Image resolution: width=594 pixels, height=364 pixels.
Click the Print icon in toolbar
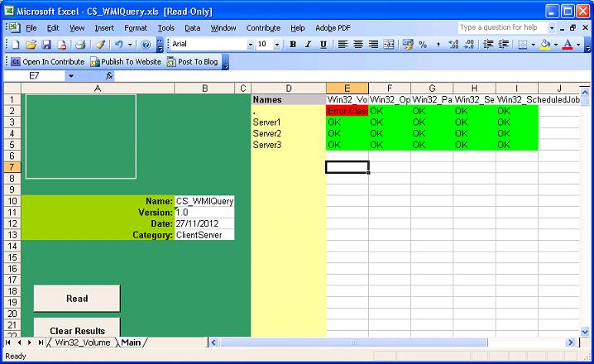(x=81, y=45)
